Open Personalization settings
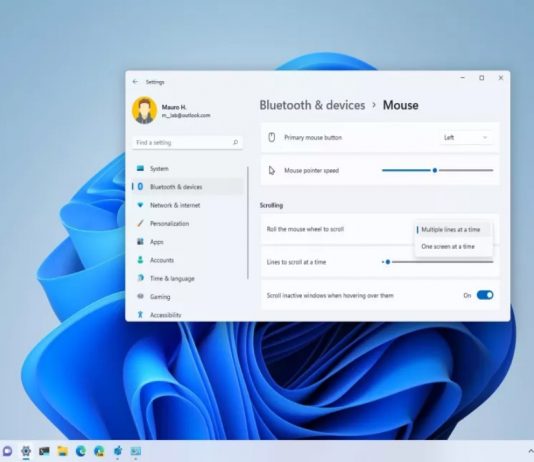534x462 pixels. [x=187, y=223]
